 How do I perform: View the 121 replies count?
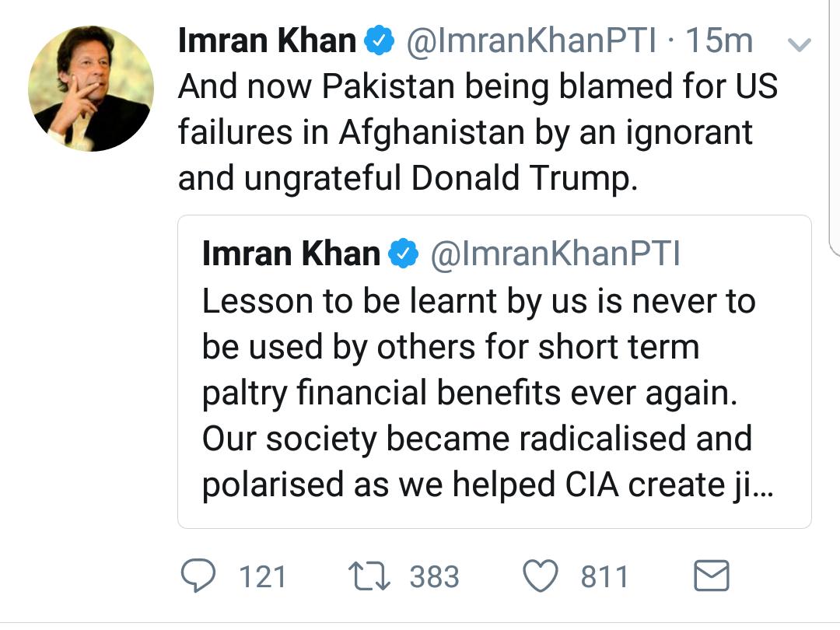pos(264,576)
